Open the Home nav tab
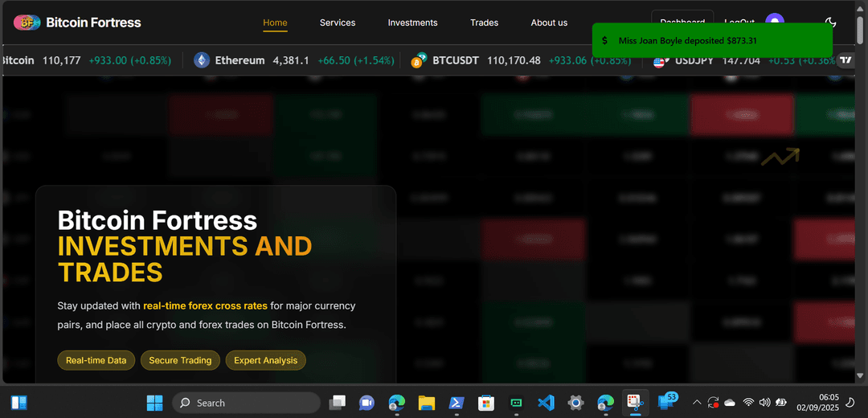This screenshot has width=868, height=418. (x=275, y=23)
